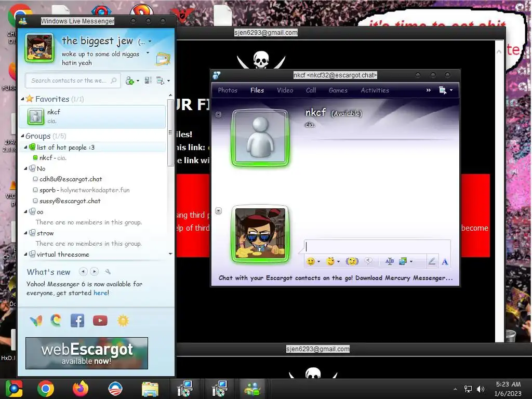Image resolution: width=532 pixels, height=399 pixels.
Task: Open the webEscargot available now banner
Action: pyautogui.click(x=87, y=353)
